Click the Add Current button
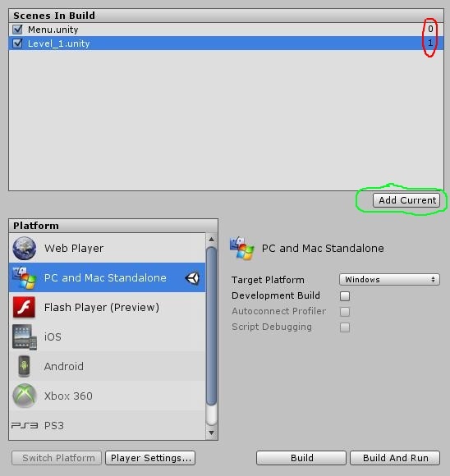The width and height of the screenshot is (450, 476). pyautogui.click(x=406, y=200)
